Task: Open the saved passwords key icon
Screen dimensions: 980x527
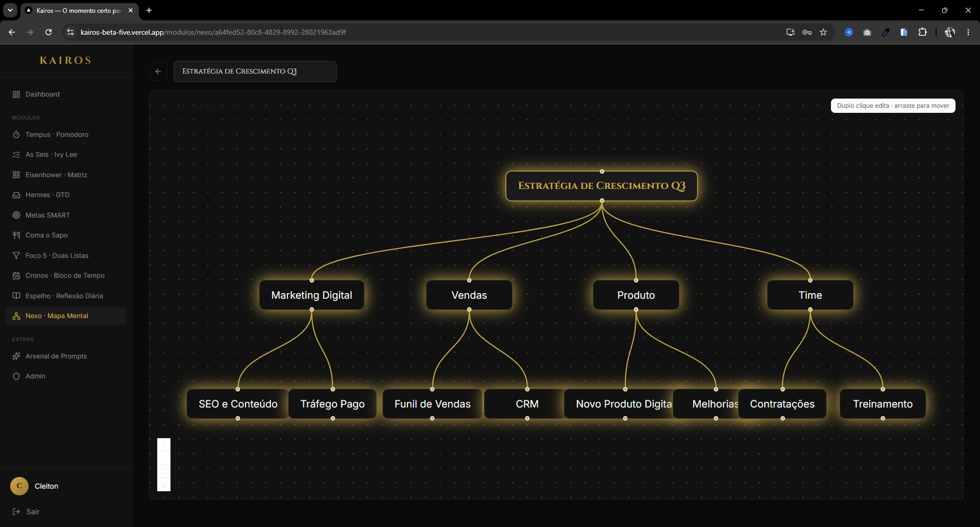Action: pos(807,32)
